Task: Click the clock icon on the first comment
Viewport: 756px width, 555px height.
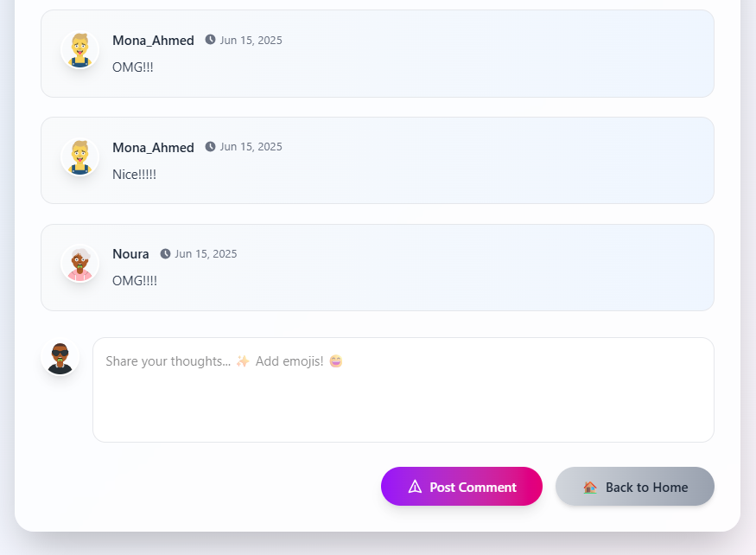Action: point(210,40)
